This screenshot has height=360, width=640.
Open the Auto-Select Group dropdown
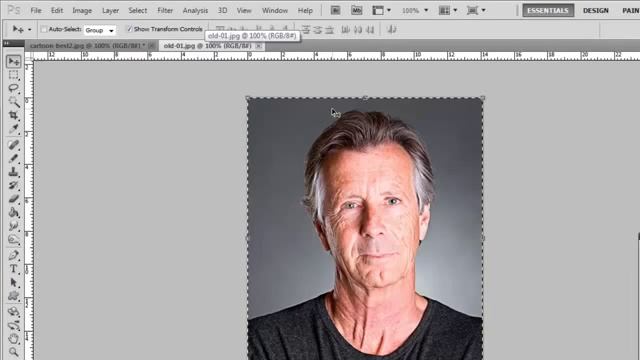pyautogui.click(x=100, y=30)
